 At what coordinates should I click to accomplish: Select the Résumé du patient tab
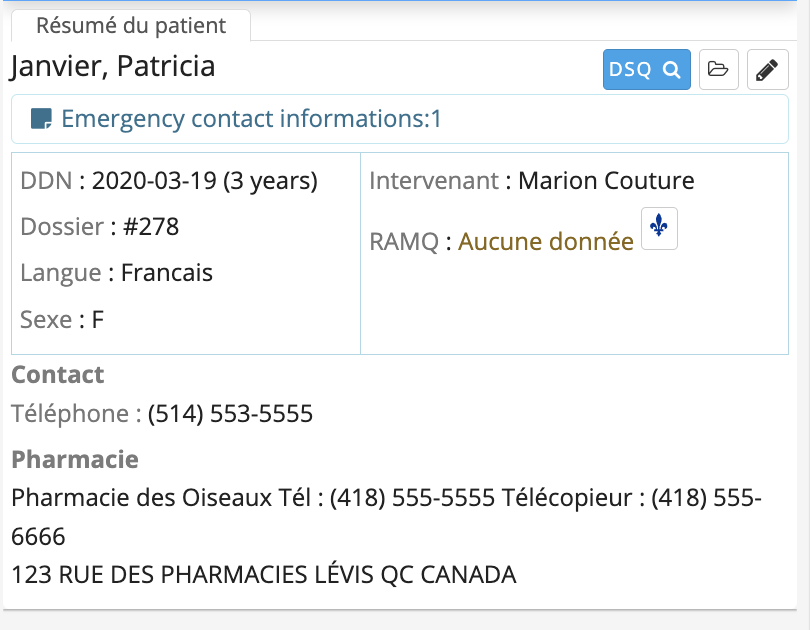click(x=131, y=25)
